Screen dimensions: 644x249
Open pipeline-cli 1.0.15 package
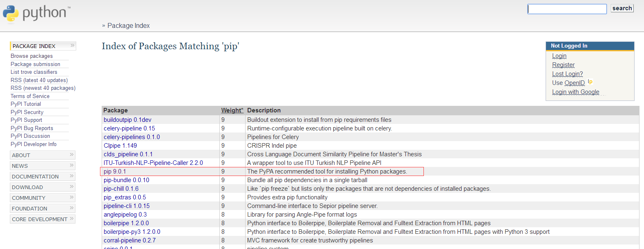point(127,206)
